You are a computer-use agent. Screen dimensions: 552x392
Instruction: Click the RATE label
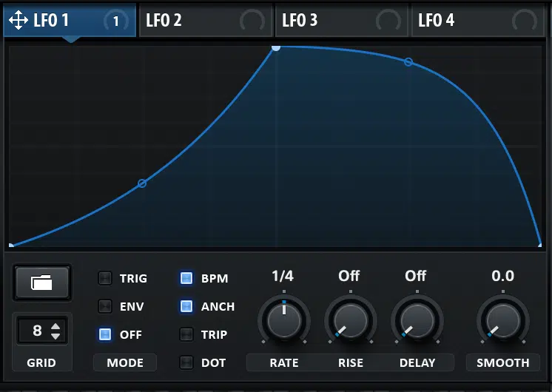(x=284, y=363)
